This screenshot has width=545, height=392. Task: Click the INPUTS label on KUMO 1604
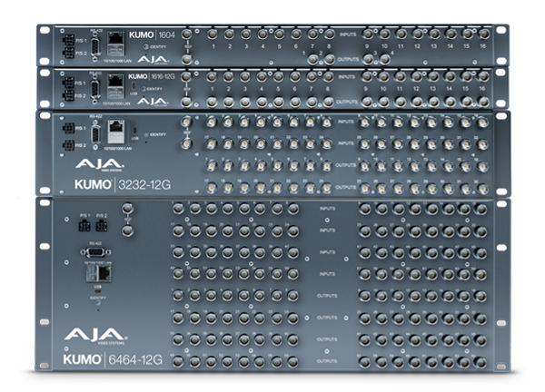coord(348,34)
